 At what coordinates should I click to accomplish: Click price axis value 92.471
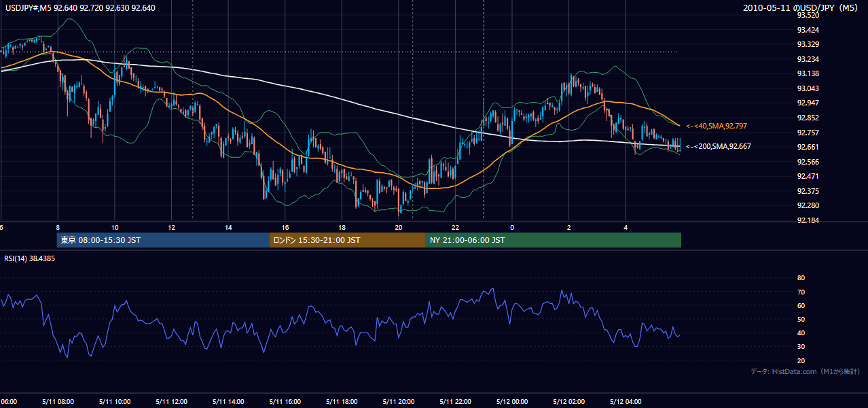click(x=808, y=176)
